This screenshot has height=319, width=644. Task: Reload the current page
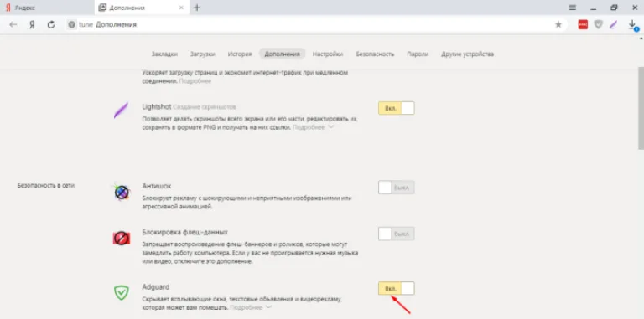pos(51,24)
